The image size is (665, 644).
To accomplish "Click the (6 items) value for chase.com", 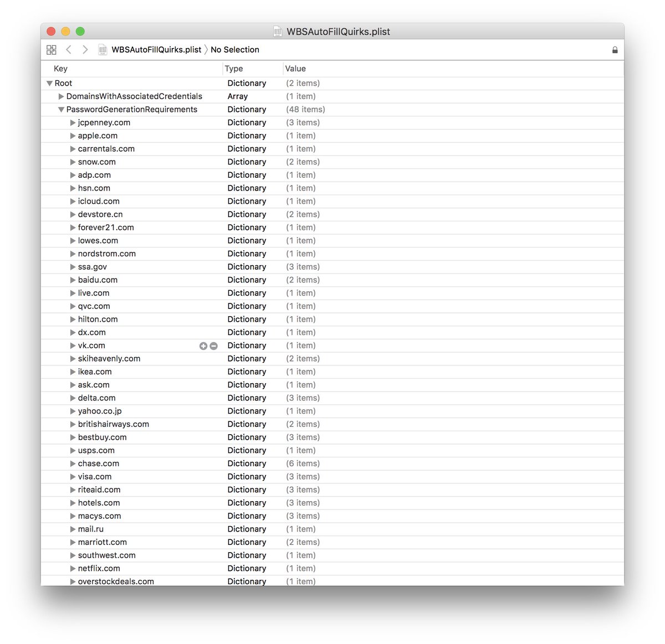I will pos(303,463).
